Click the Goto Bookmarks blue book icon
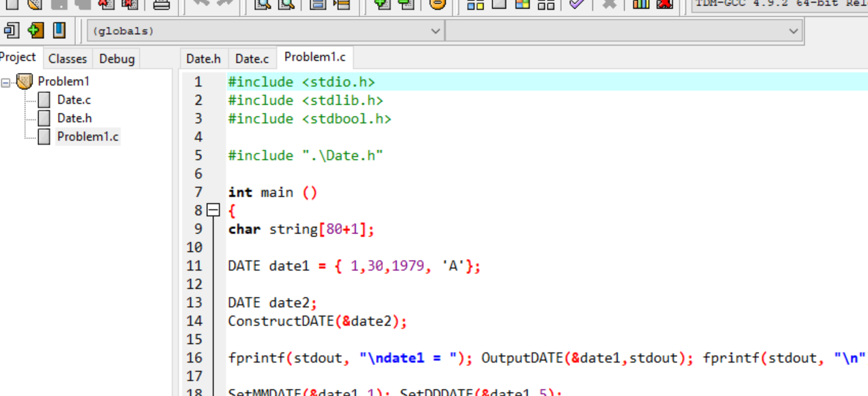Image resolution: width=868 pixels, height=396 pixels. [59, 31]
